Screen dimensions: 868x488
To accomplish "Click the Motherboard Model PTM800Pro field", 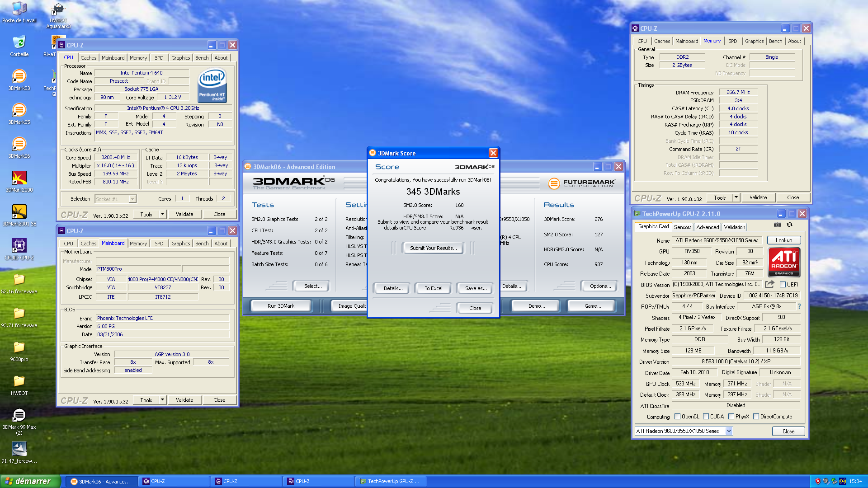I will click(x=138, y=269).
